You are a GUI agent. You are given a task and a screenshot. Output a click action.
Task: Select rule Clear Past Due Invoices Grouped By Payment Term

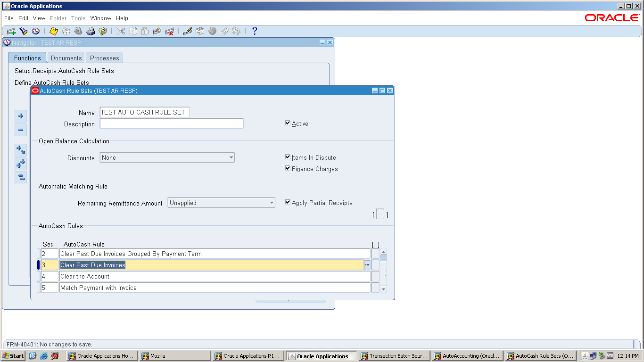215,254
